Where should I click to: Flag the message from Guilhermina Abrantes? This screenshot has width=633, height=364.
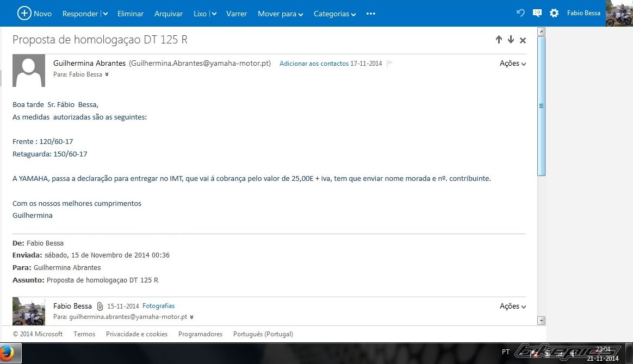[389, 63]
